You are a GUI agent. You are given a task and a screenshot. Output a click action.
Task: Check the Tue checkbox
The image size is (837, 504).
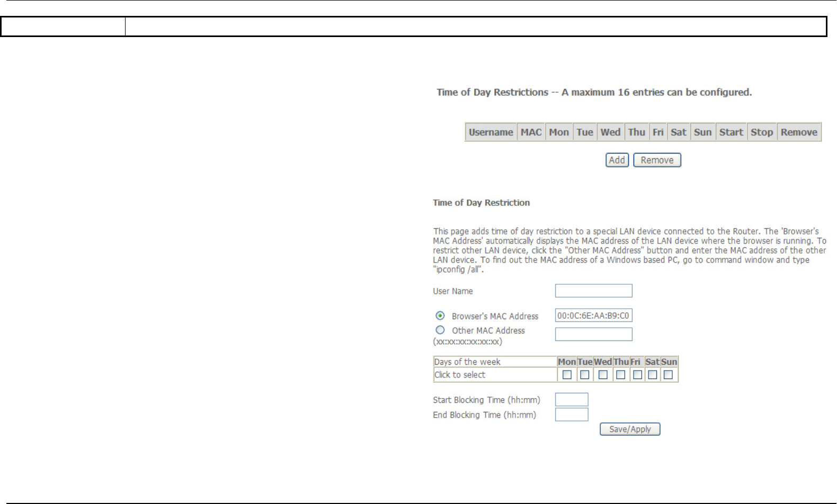click(584, 374)
